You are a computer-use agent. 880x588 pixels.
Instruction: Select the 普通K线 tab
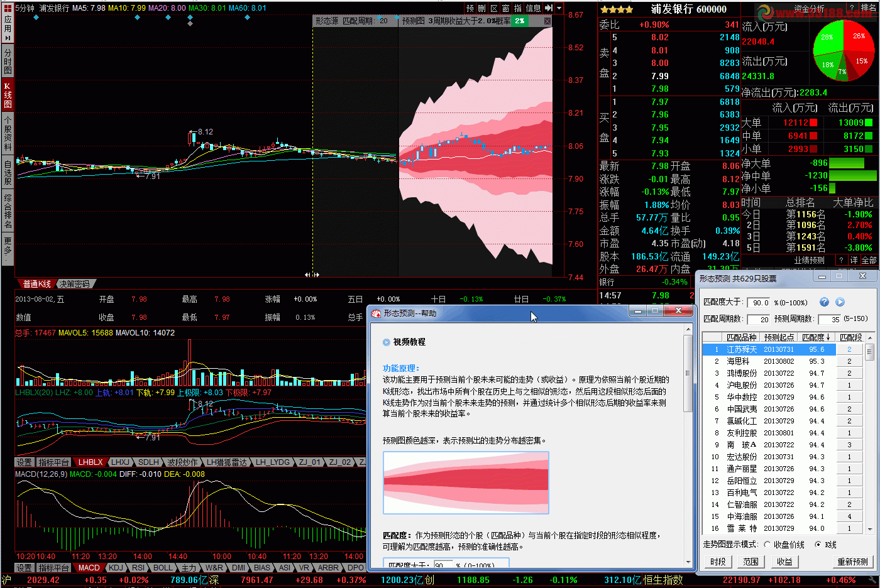pos(36,284)
